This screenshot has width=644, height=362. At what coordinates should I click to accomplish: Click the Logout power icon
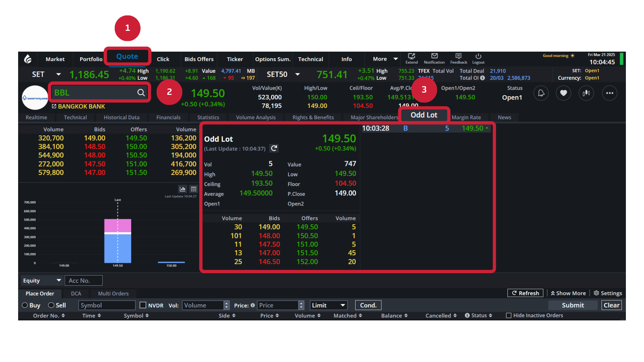point(478,56)
